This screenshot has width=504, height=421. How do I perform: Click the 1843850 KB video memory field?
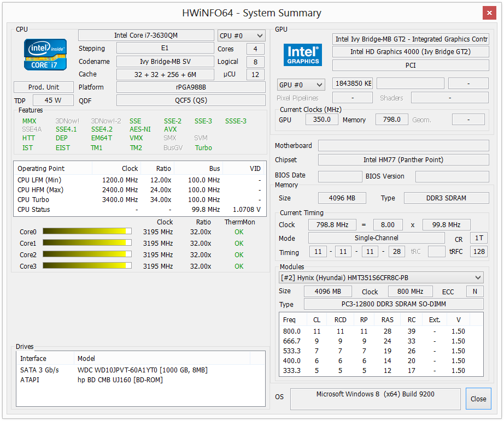[x=353, y=84]
